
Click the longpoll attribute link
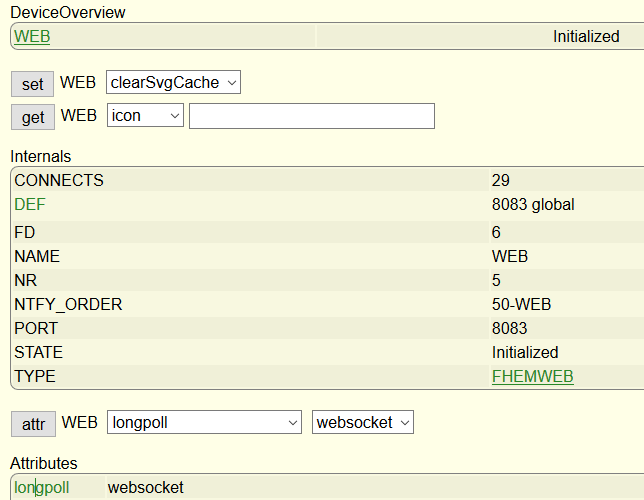41,488
